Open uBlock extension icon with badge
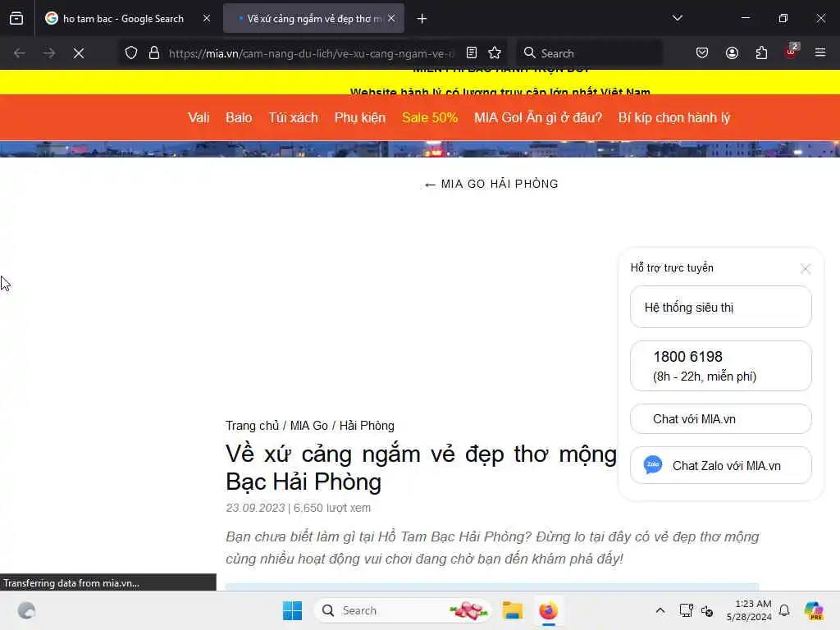 791,52
